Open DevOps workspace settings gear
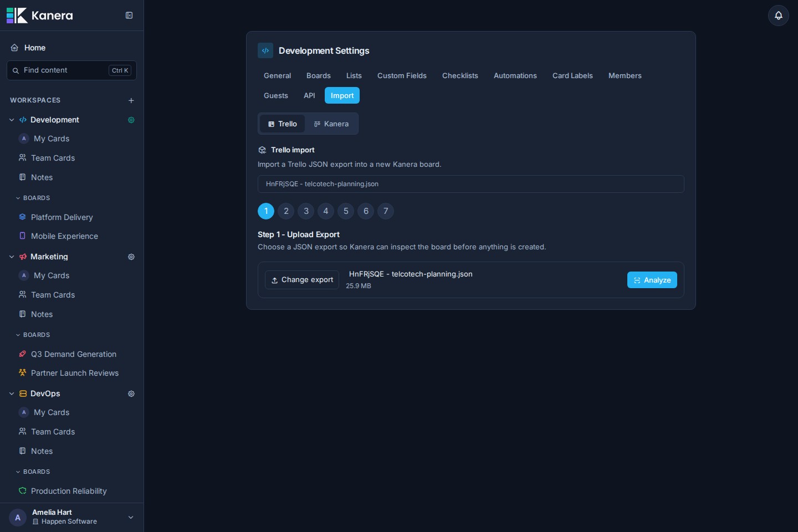Image resolution: width=798 pixels, height=532 pixels. [x=131, y=393]
